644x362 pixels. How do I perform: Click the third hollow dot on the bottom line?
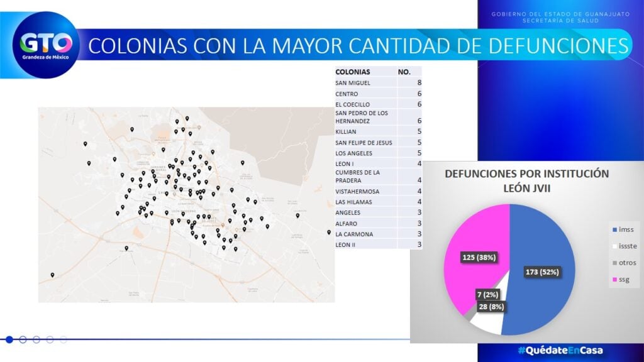pos(36,339)
